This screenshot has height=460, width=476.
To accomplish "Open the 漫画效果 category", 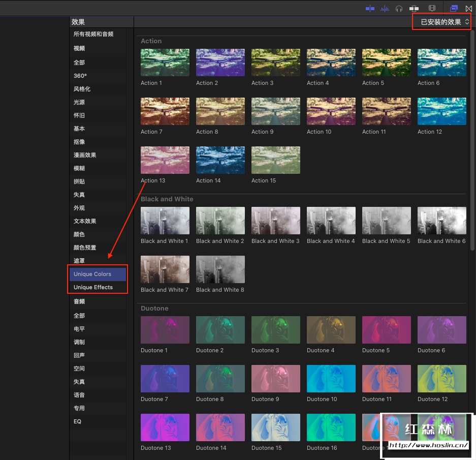I will click(98, 155).
